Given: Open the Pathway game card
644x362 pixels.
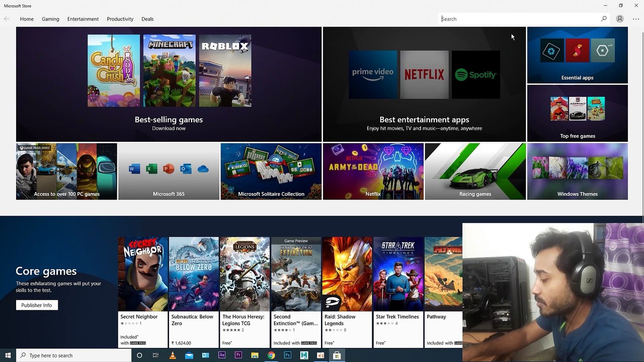Looking at the screenshot, I should (x=443, y=292).
